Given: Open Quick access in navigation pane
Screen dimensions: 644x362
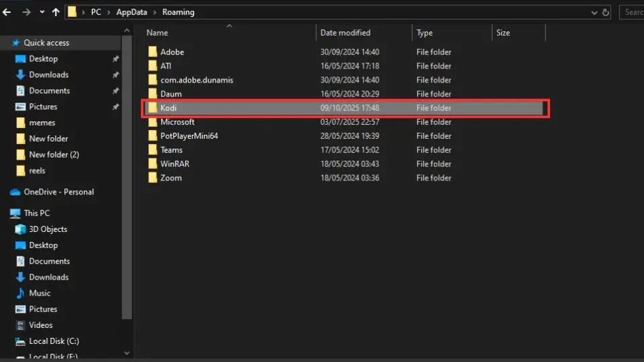Looking at the screenshot, I should [x=46, y=43].
